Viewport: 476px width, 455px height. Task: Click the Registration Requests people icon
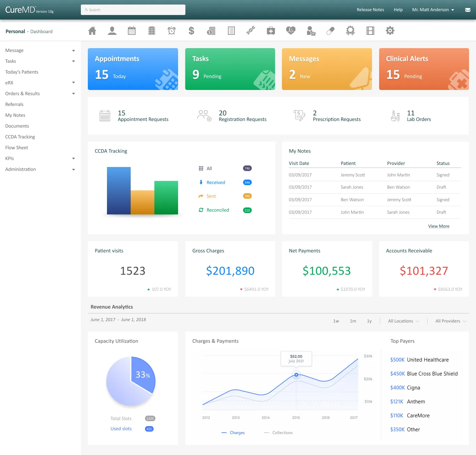[x=204, y=116]
